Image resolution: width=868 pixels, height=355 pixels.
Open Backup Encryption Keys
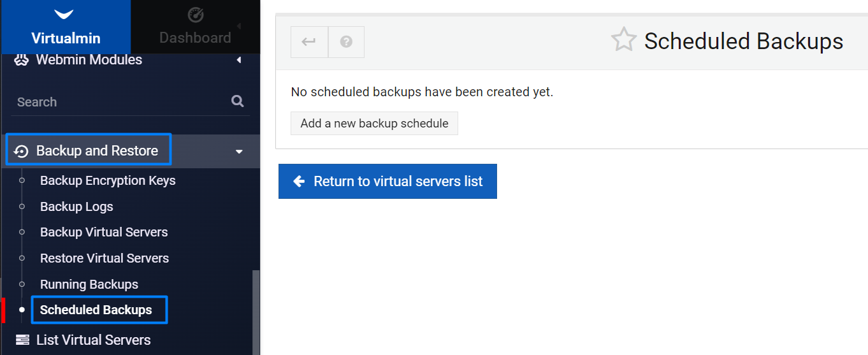click(108, 180)
